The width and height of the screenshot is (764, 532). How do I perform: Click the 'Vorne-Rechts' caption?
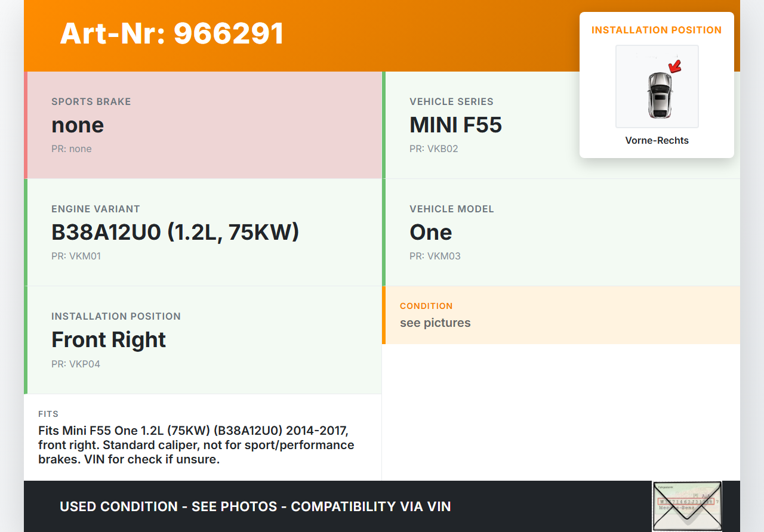(657, 141)
